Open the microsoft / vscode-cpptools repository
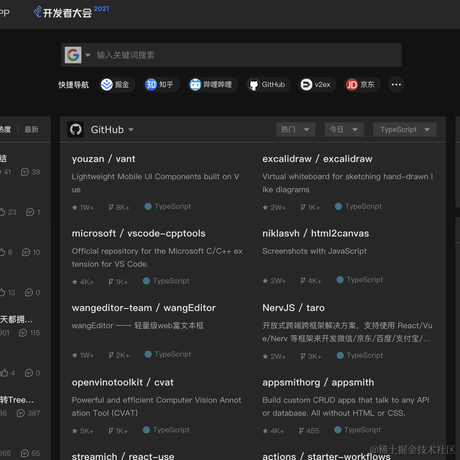This screenshot has height=460, width=460. point(138,233)
